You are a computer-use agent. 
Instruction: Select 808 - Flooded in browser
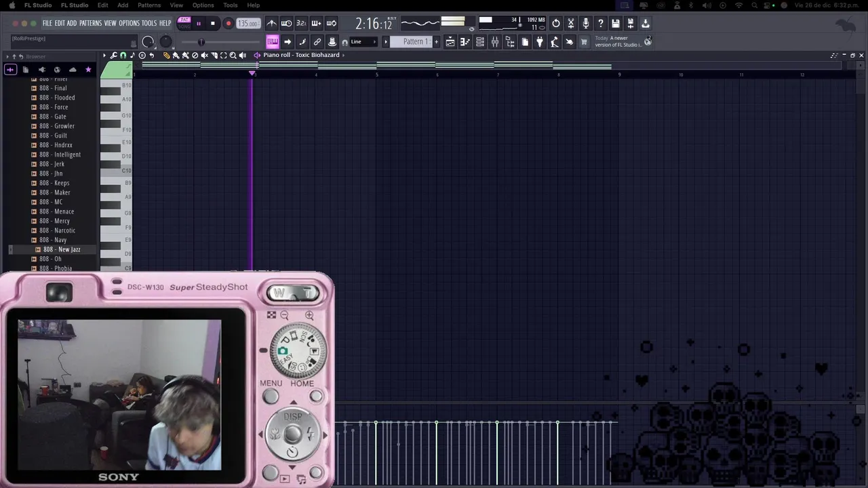57,98
